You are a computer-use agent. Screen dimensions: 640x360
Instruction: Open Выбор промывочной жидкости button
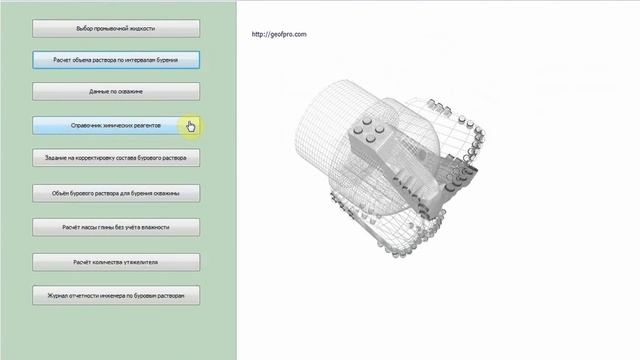116,29
